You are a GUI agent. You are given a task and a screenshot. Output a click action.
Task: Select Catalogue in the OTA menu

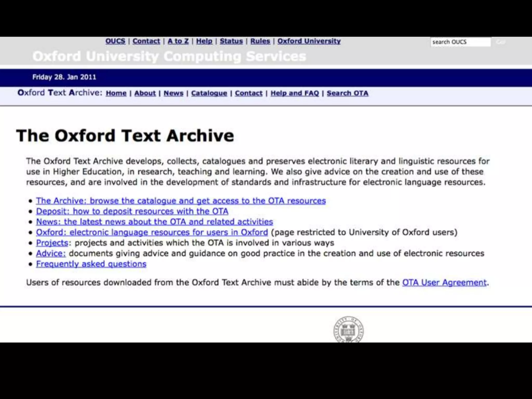(209, 93)
